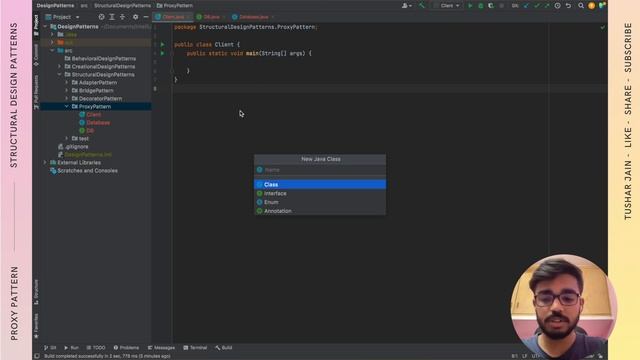Open the Run tool window
The image size is (640, 360).
pyautogui.click(x=71, y=348)
